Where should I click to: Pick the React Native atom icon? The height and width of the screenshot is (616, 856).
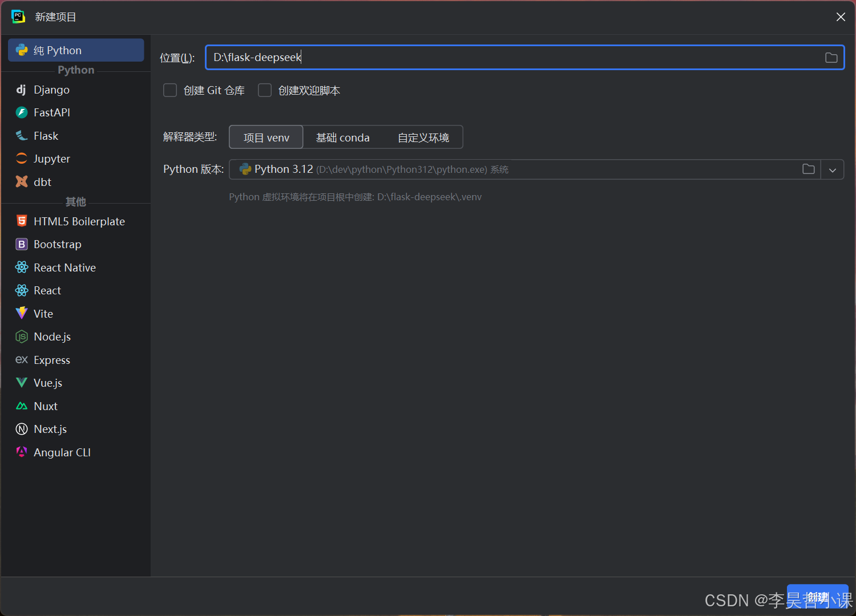click(22, 268)
